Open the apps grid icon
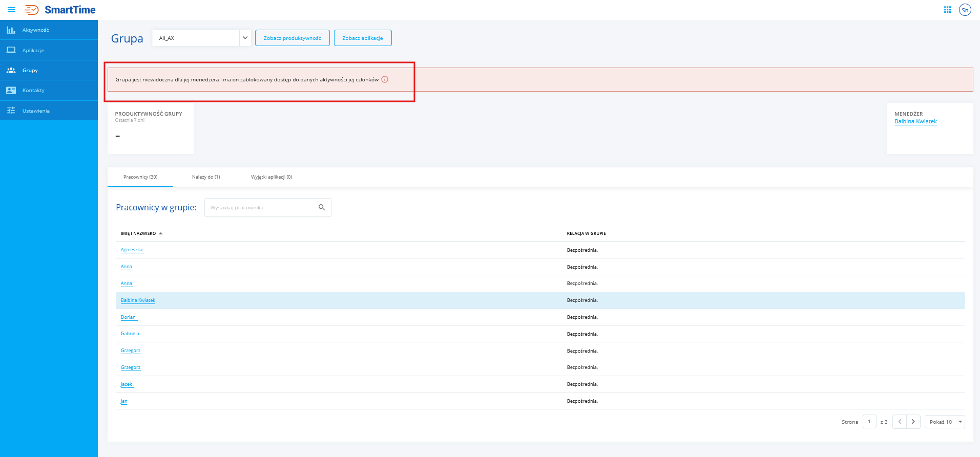 [947, 10]
